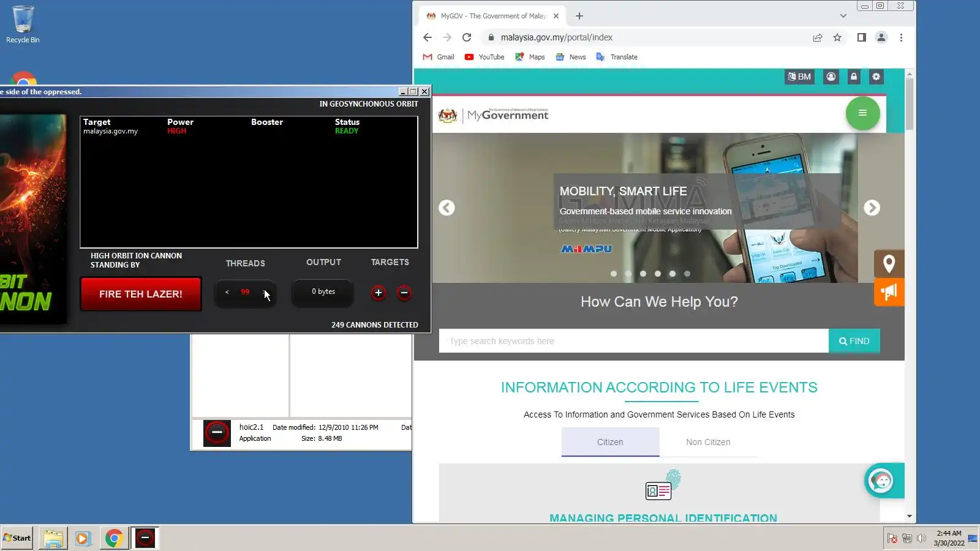Select the MyGOV browser tab
The image size is (980, 551).
492,16
